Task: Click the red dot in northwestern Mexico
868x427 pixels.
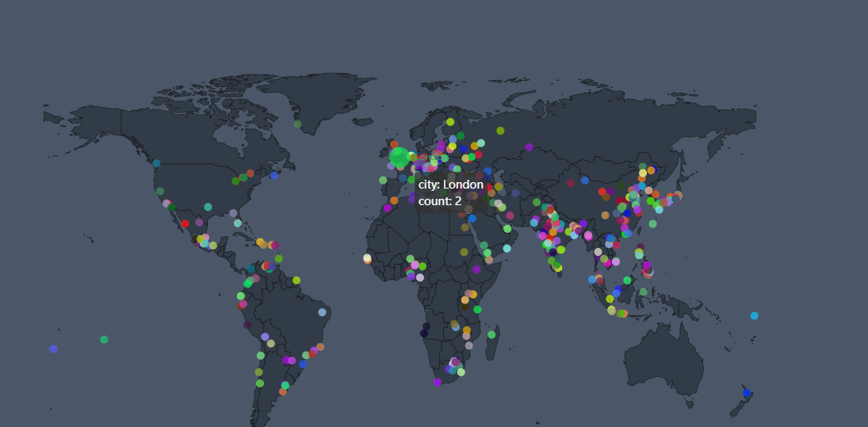Action: (185, 223)
